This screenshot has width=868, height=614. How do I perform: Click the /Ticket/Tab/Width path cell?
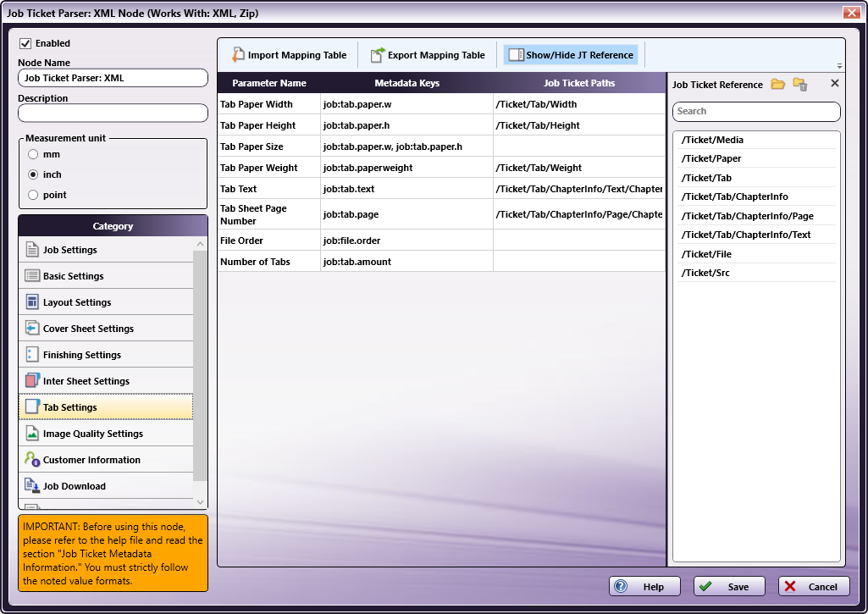pos(579,104)
